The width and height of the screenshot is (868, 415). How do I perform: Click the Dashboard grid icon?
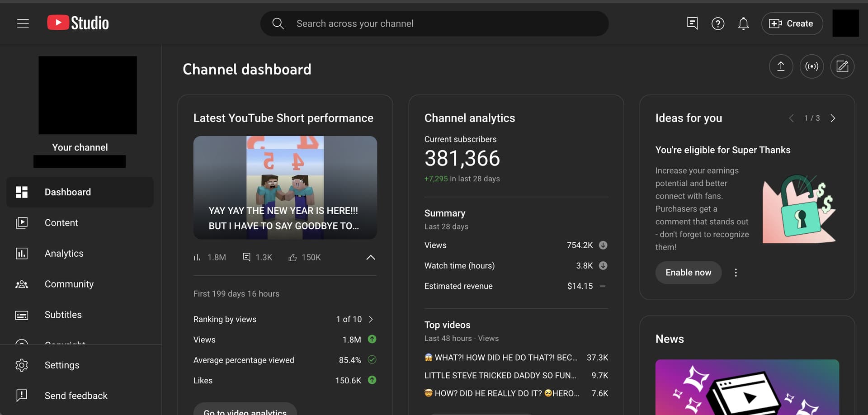(x=22, y=192)
